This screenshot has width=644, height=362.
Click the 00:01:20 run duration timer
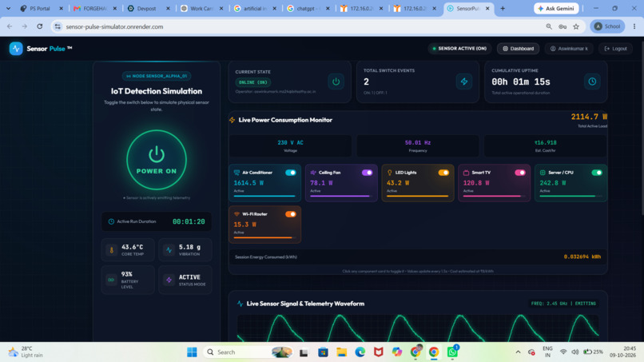tap(189, 221)
